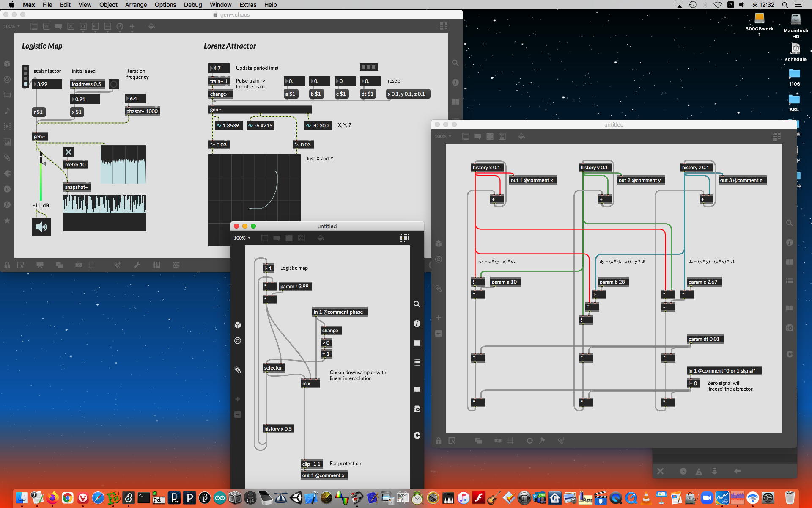Click the dt $1 message box
Viewport: 812px width, 508px height.
tap(367, 94)
